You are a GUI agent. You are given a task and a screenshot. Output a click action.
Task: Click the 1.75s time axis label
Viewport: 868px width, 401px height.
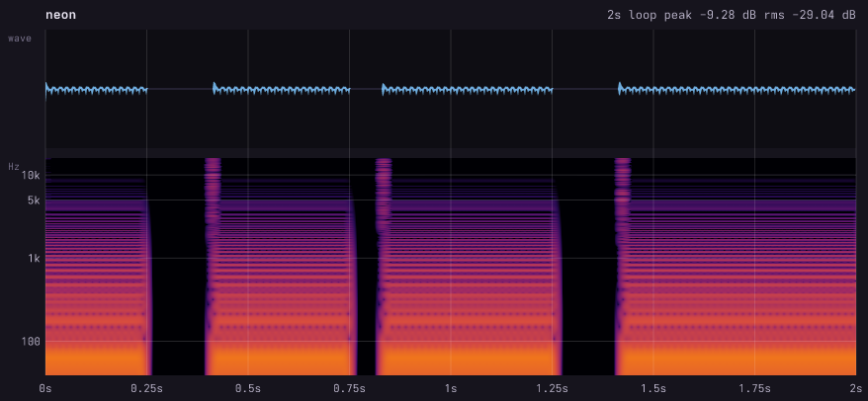point(754,388)
